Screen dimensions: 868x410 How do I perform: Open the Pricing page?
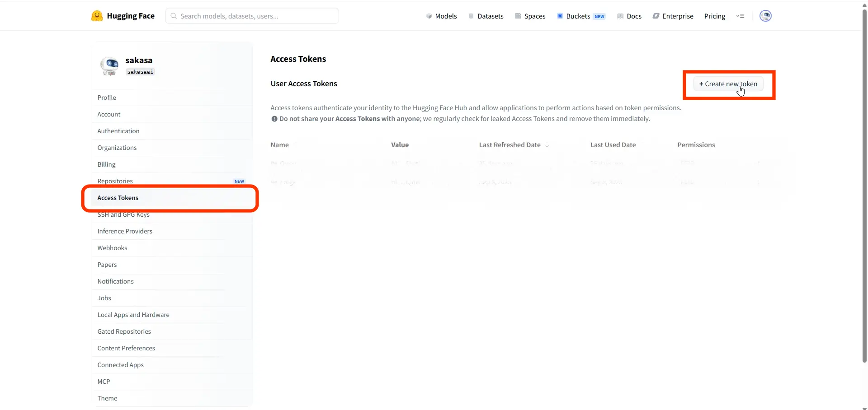tap(715, 16)
